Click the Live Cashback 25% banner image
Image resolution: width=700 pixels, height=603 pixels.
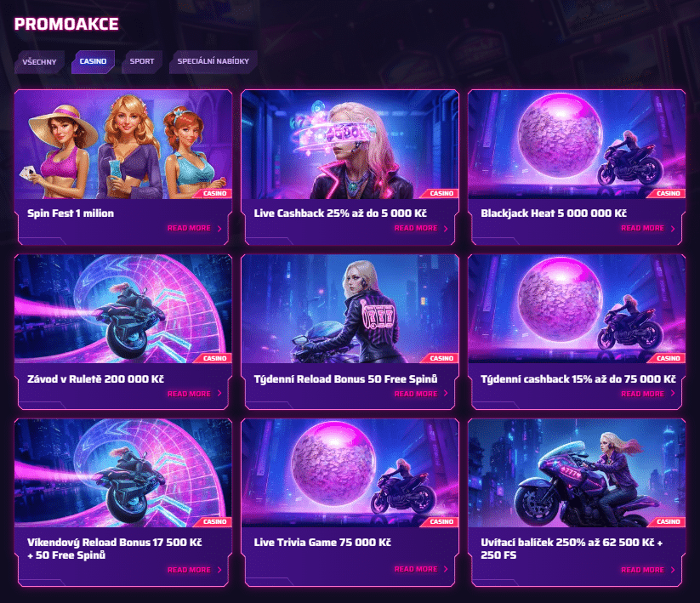coord(350,145)
